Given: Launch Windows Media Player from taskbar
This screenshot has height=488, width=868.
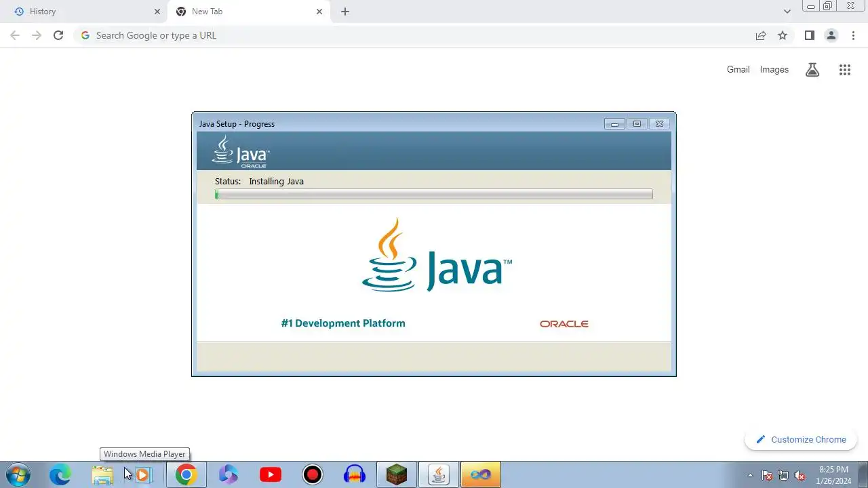Looking at the screenshot, I should point(143,474).
